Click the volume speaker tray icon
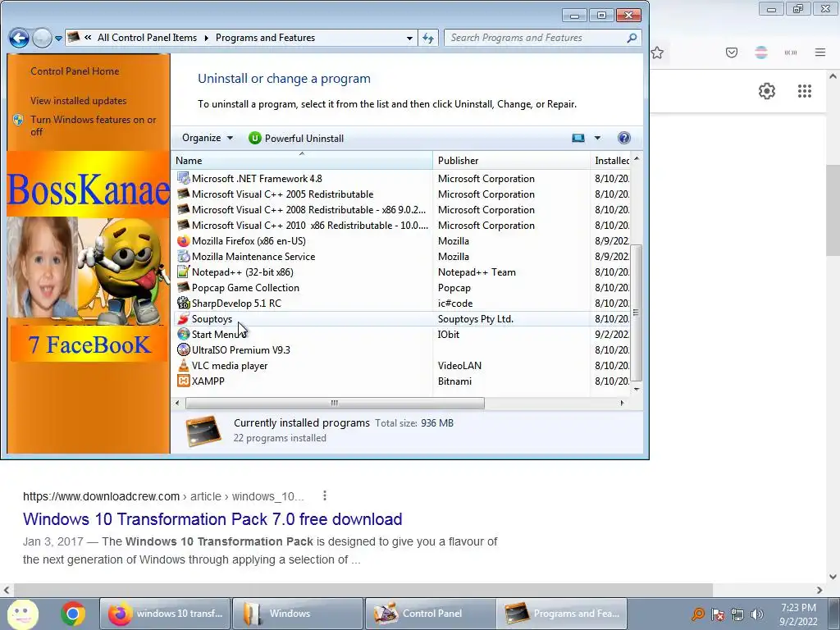 (x=757, y=614)
